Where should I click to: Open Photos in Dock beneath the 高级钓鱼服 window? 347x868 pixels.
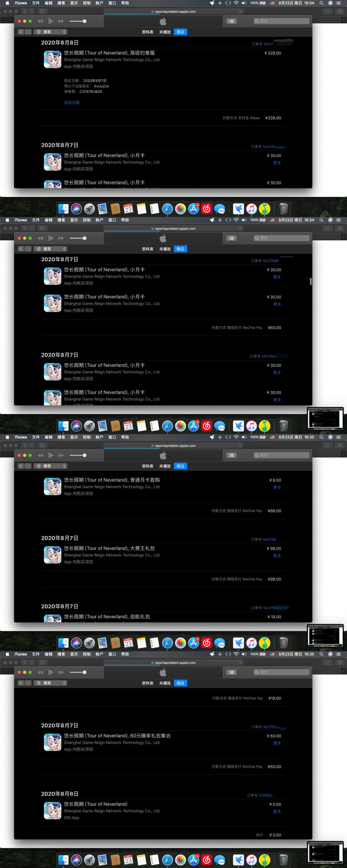(180, 209)
